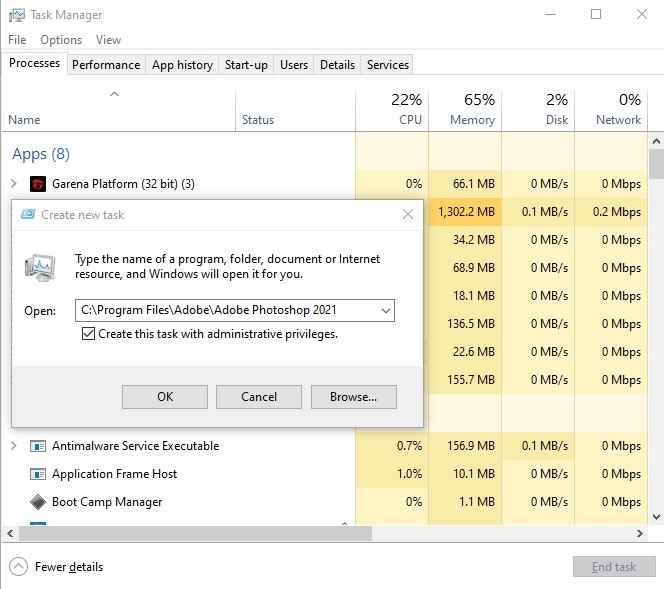This screenshot has height=589, width=664.
Task: Sort by the Disk column header
Action: click(x=538, y=111)
